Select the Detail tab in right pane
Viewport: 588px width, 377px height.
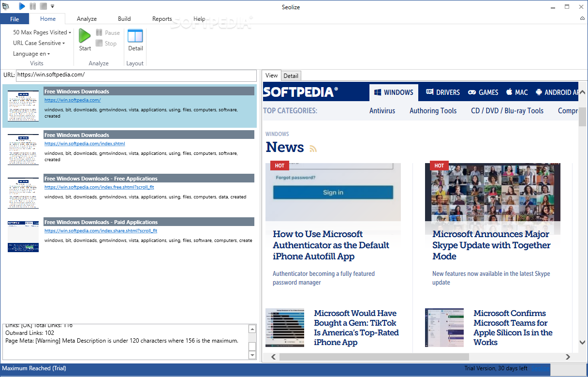(291, 76)
